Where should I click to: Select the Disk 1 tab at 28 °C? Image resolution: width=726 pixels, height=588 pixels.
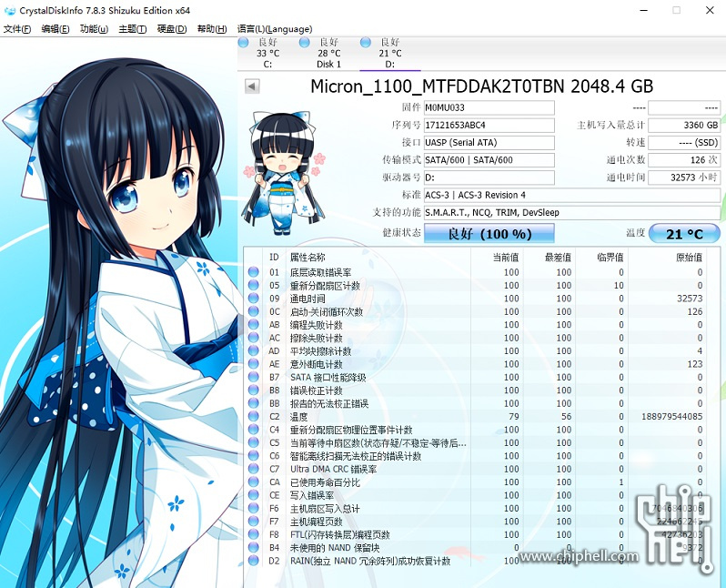(x=328, y=54)
